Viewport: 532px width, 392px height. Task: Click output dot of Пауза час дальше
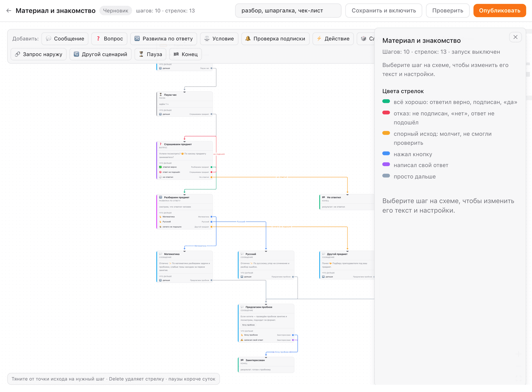[211, 114]
